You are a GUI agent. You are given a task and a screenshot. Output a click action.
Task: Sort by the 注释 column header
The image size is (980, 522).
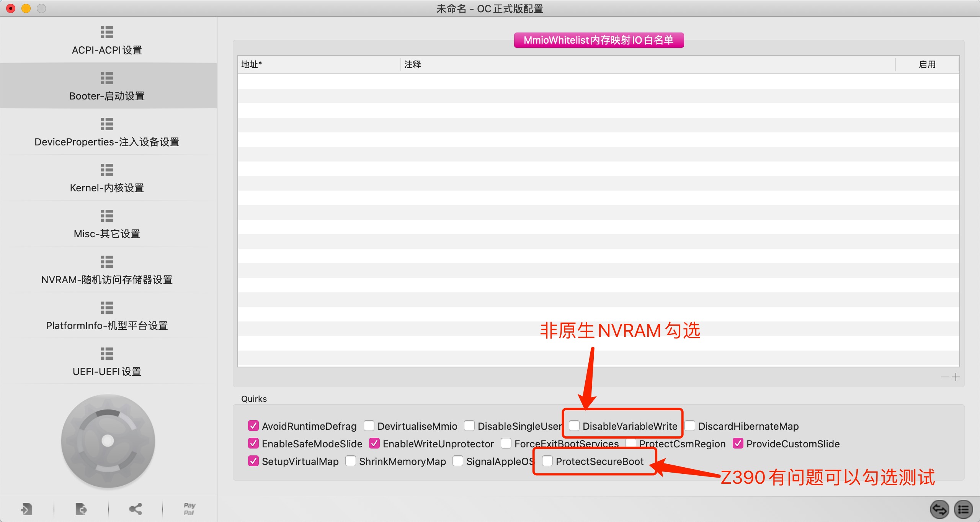click(648, 64)
